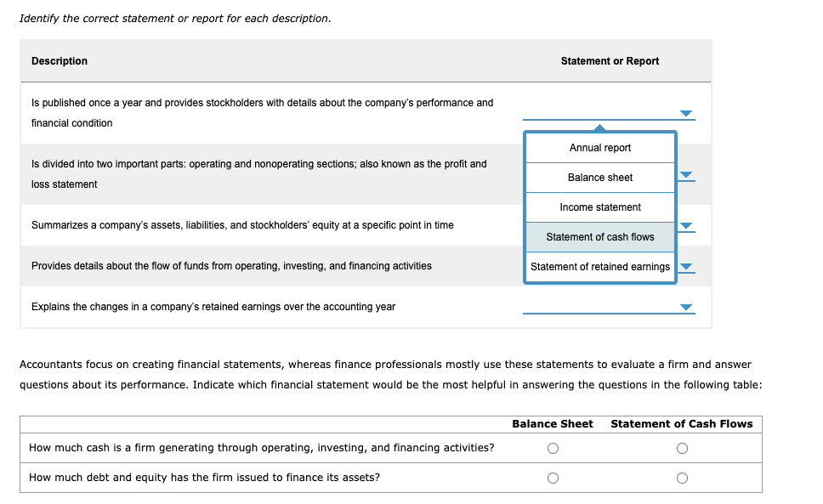The height and width of the screenshot is (504, 823).
Task: Select Balance Sheet radio for the debt and equity question
Action: [553, 478]
